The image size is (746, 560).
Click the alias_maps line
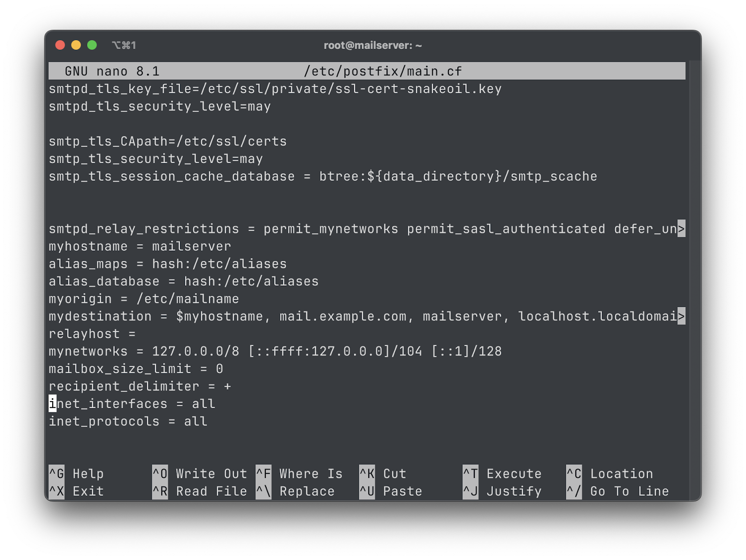(x=168, y=264)
